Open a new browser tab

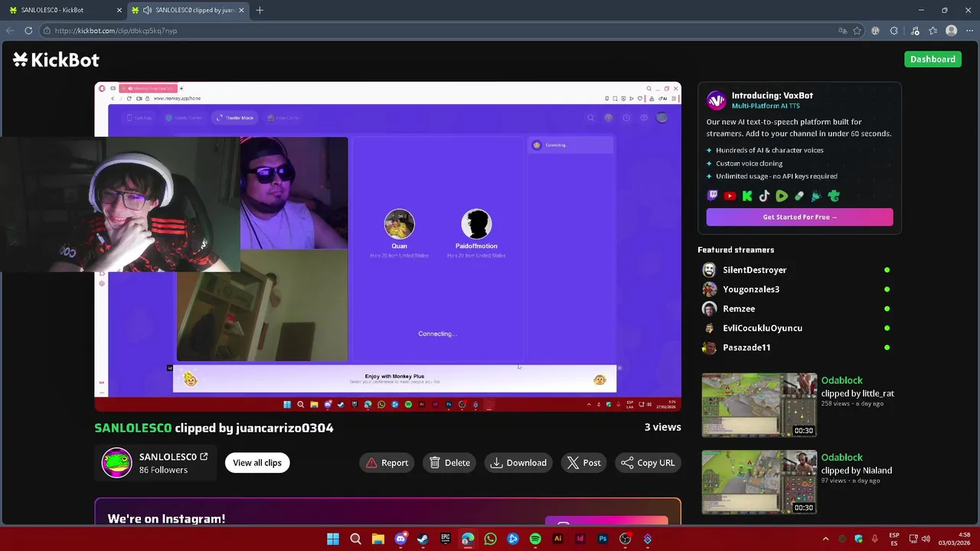click(x=260, y=10)
